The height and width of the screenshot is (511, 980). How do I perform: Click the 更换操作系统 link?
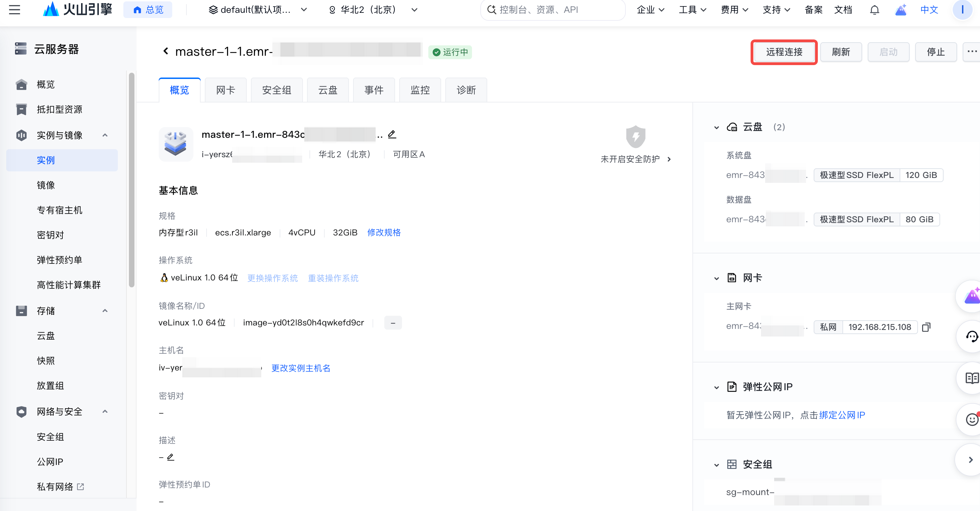tap(272, 278)
